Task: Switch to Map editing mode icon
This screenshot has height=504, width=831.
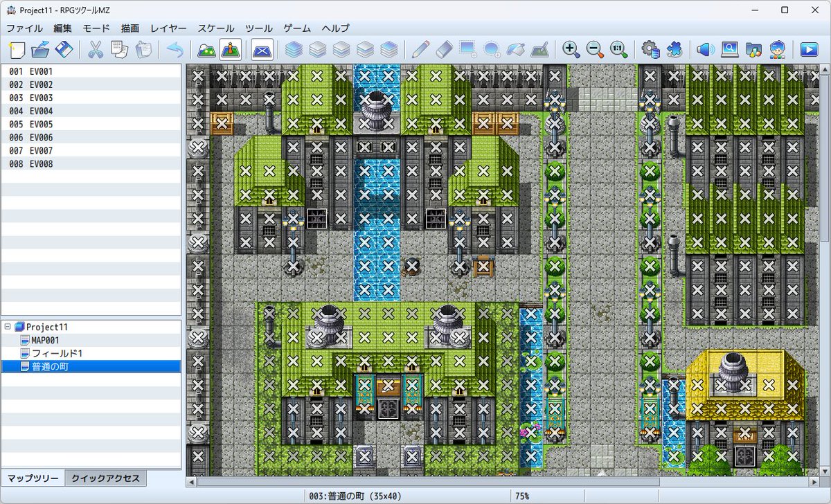Action: click(x=206, y=49)
